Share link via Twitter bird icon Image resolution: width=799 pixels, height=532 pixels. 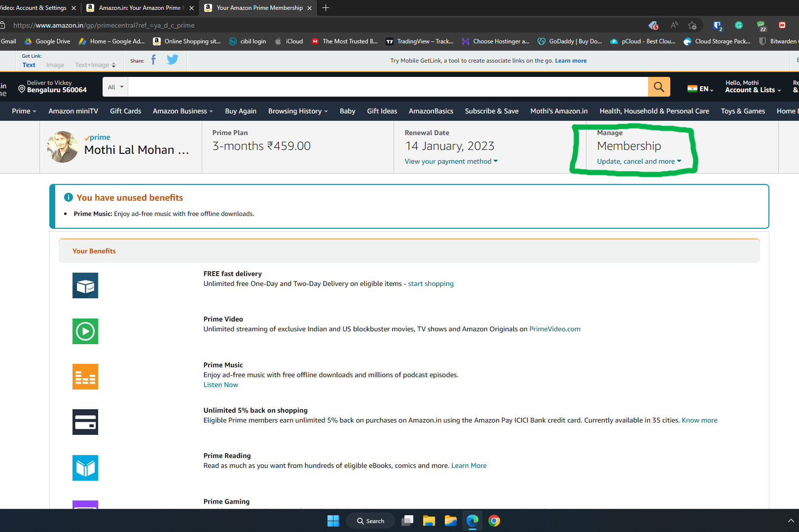(173, 60)
